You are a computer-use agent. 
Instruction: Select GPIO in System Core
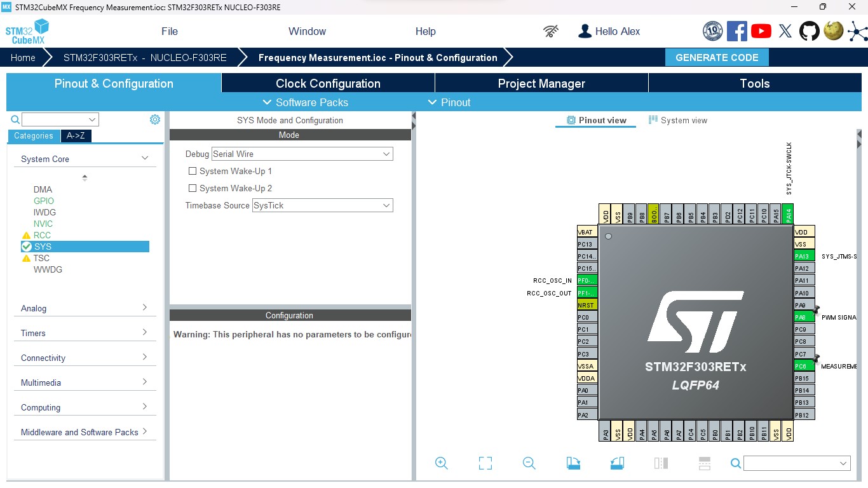(44, 201)
